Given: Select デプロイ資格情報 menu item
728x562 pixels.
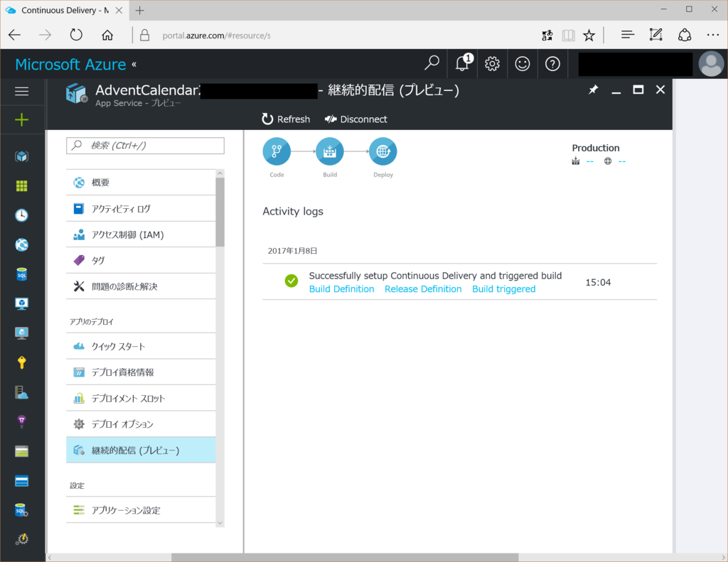Looking at the screenshot, I should (x=141, y=372).
